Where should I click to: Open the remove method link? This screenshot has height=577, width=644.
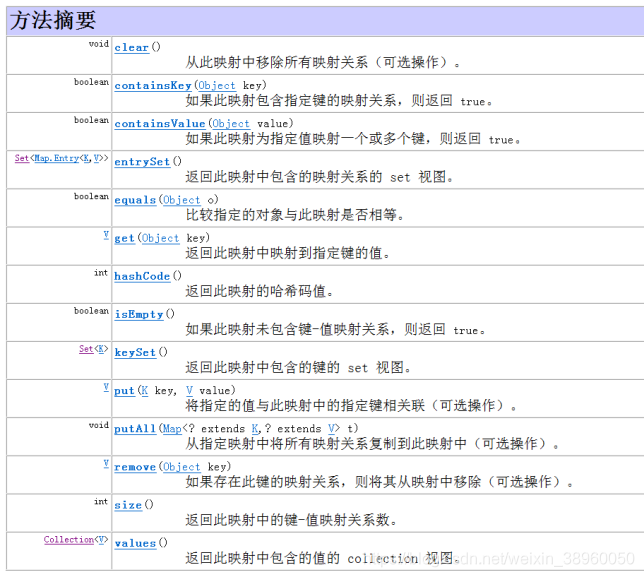(x=135, y=467)
